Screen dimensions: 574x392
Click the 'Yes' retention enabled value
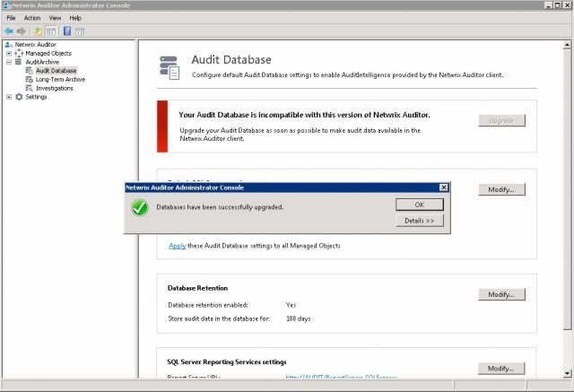tap(291, 305)
